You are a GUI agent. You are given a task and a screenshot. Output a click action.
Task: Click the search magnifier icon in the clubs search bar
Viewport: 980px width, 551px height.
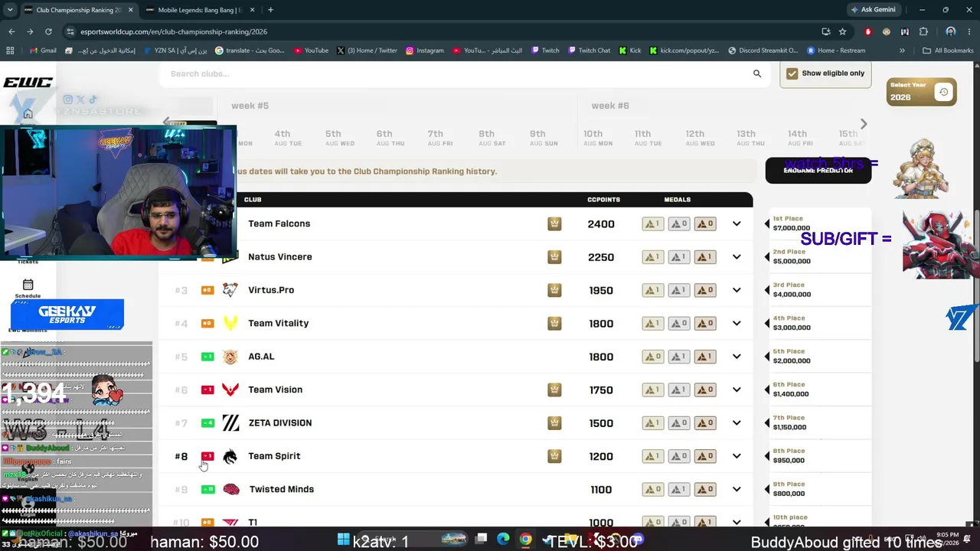tap(757, 73)
